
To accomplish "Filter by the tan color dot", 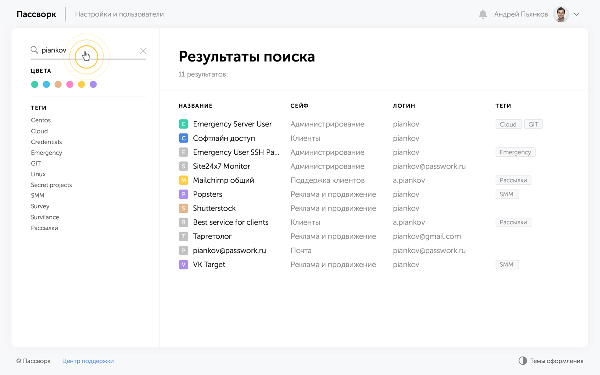I will click(58, 85).
